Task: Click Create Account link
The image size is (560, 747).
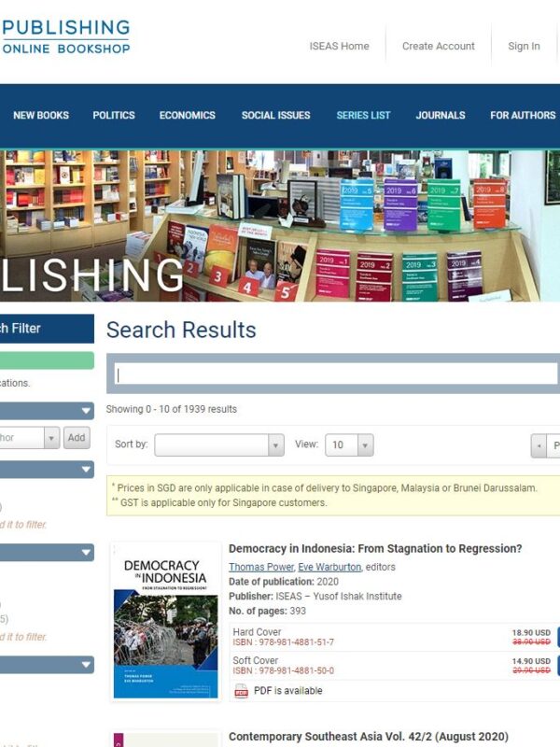Action: point(438,46)
